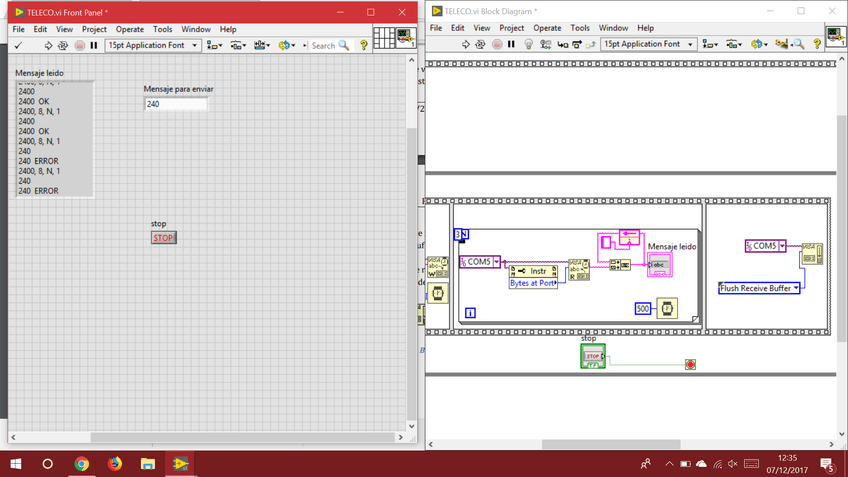Screen dimensions: 848x477
Task: Open Operate menu in Front Panel
Action: pos(129,29)
